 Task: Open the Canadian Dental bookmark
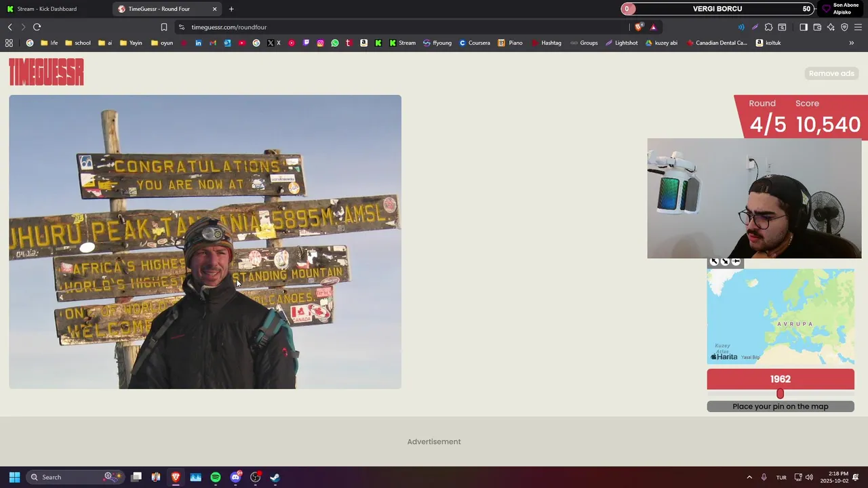(717, 43)
